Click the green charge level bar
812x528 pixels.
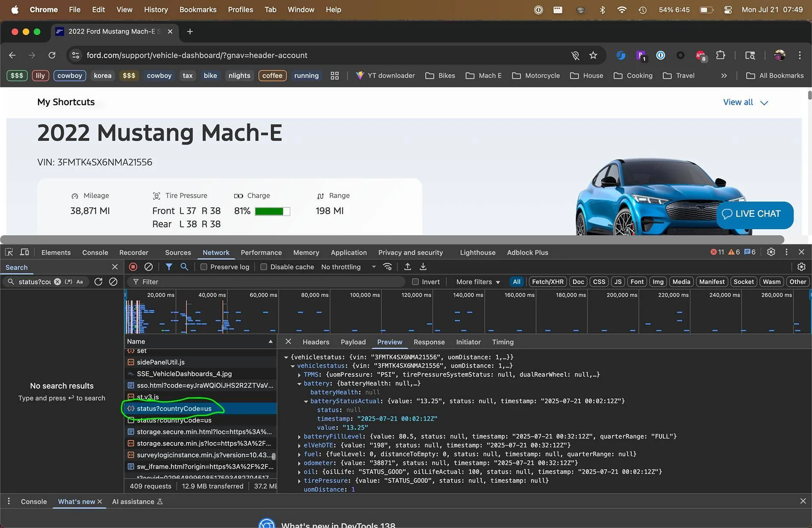click(272, 211)
